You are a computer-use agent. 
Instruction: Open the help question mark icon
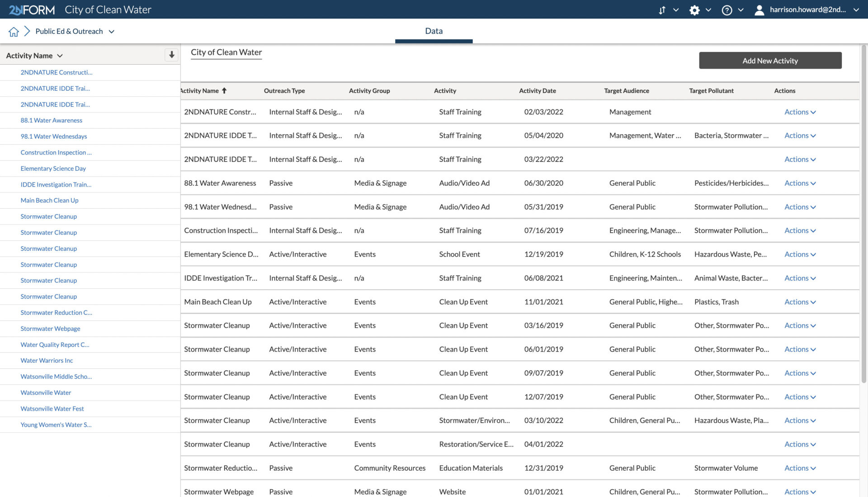(727, 10)
